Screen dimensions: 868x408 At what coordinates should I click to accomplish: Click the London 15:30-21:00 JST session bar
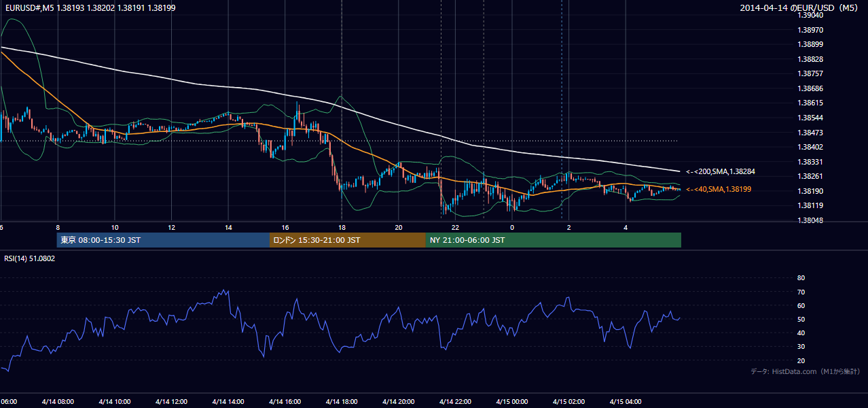tap(348, 240)
